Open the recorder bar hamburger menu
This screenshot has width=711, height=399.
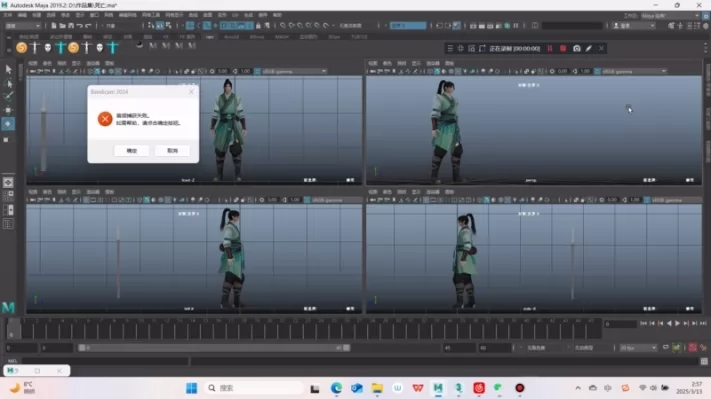[450, 48]
